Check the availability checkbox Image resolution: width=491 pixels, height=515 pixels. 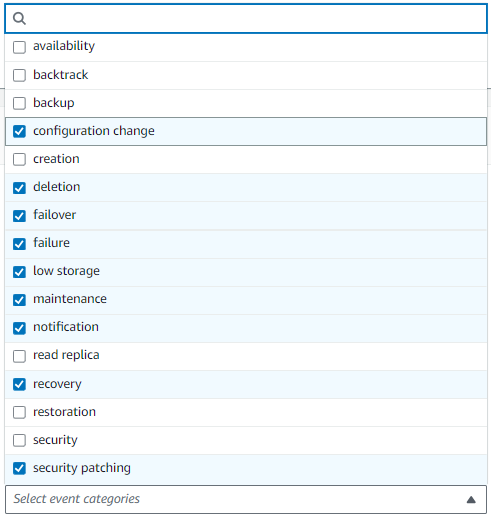(19, 47)
